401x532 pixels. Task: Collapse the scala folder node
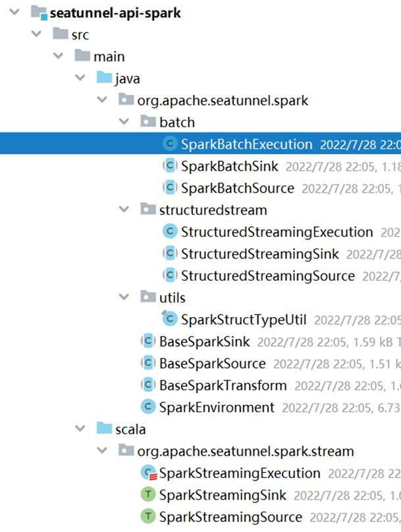(80, 429)
